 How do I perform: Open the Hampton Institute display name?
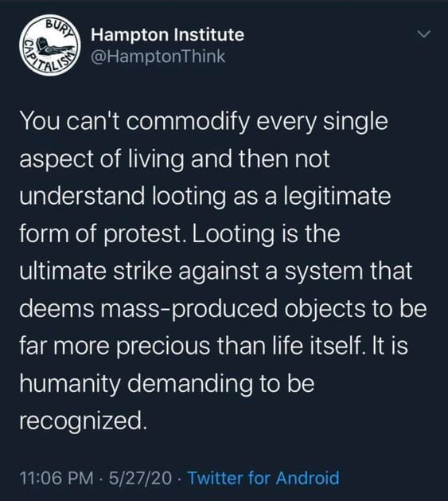coord(168,34)
